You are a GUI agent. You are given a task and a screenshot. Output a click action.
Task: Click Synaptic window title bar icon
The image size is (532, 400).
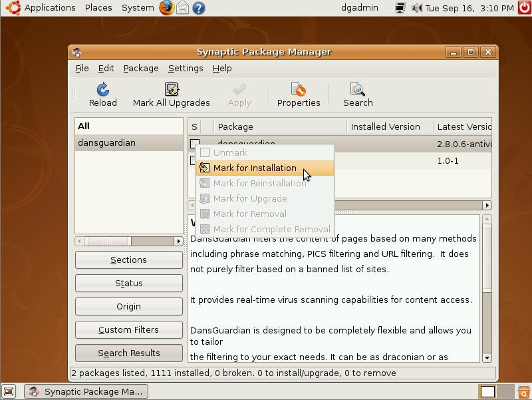(x=77, y=52)
